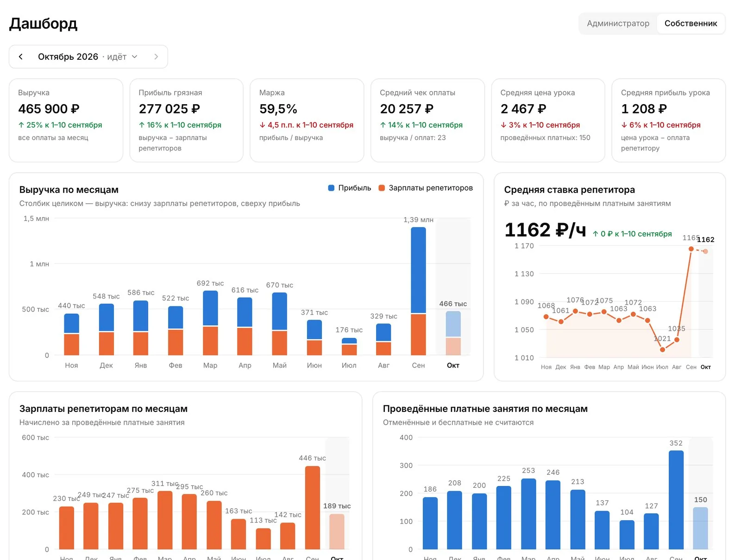Open the Прибыль грязная metric card
The image size is (741, 560).
(186, 120)
